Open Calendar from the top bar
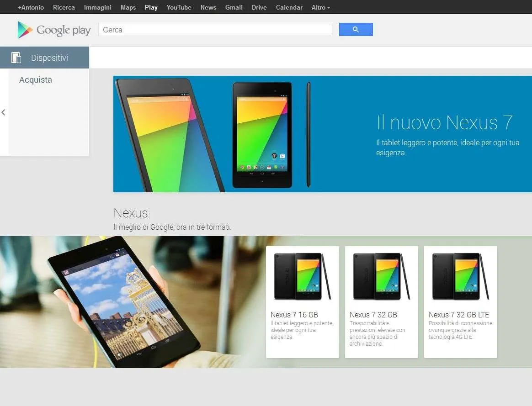This screenshot has width=532, height=406. 289,7
